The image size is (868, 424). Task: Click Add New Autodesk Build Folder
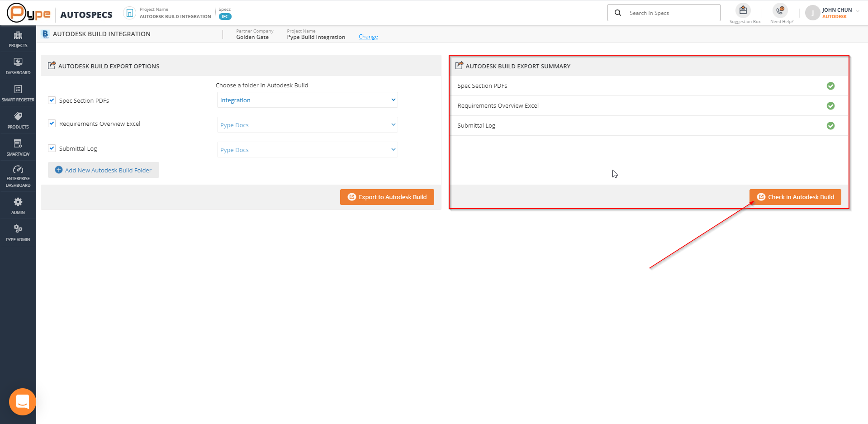104,170
